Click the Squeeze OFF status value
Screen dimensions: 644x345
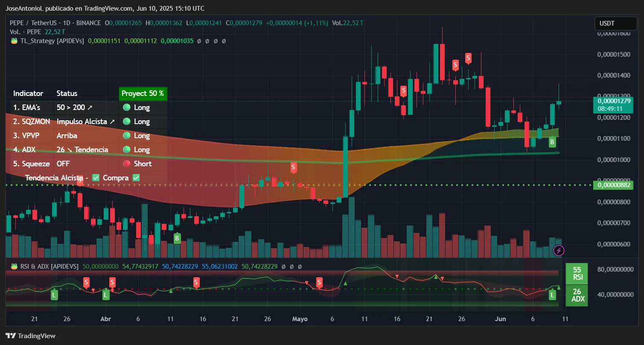tap(63, 164)
